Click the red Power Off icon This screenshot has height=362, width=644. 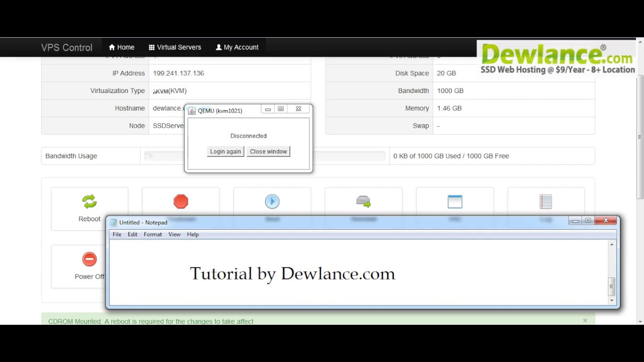pos(90,259)
